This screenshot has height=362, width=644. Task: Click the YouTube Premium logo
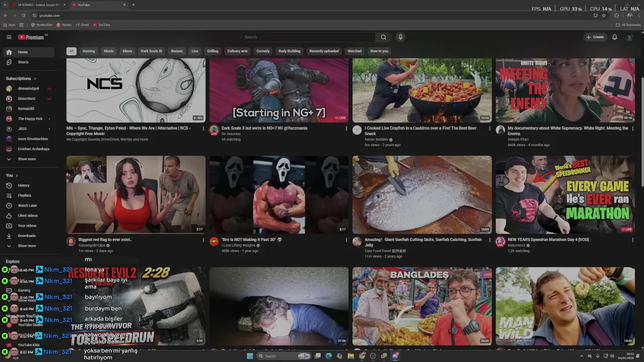[31, 37]
